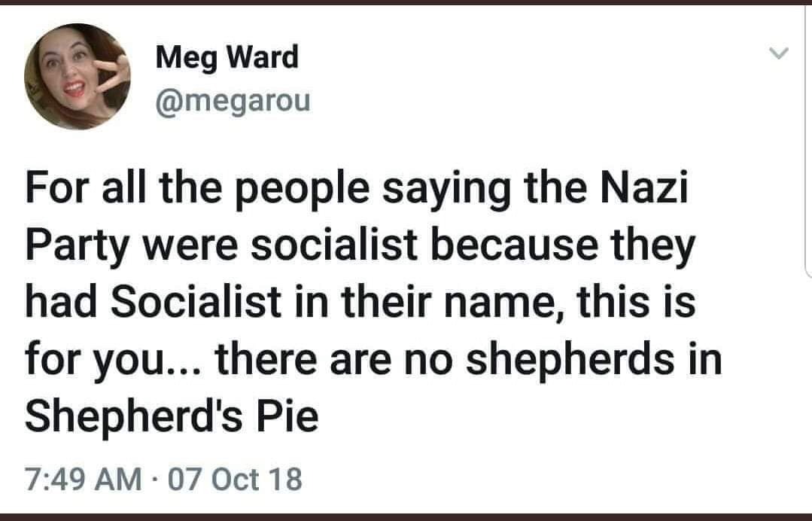Click the scrollbar edge at right side
Image resolution: width=812 pixels, height=521 pixels.
point(808,140)
